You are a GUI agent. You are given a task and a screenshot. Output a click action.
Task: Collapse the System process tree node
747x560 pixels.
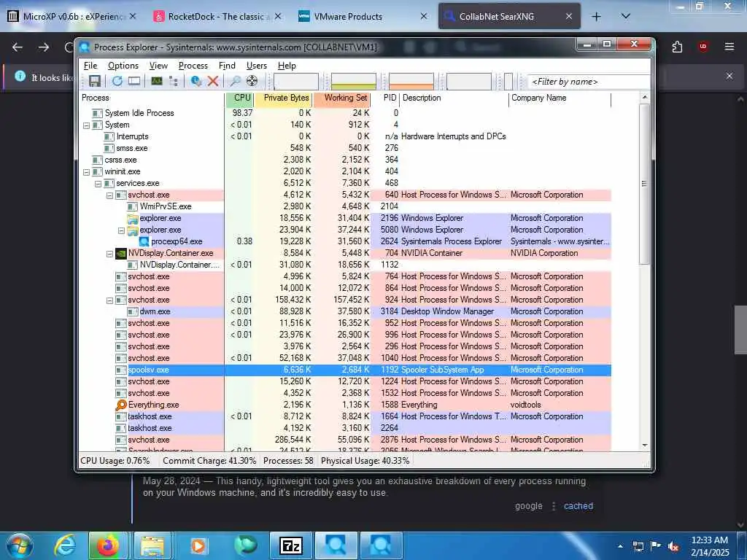pos(86,125)
